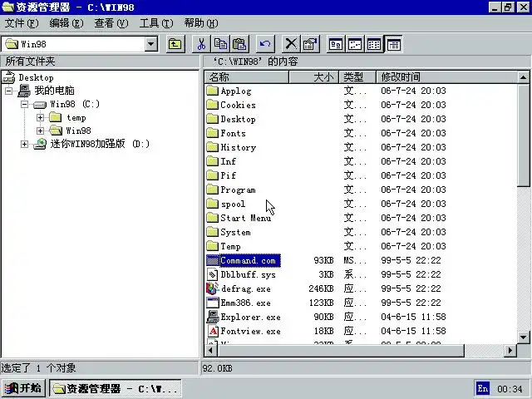Expand the temp folder node

(x=40, y=117)
